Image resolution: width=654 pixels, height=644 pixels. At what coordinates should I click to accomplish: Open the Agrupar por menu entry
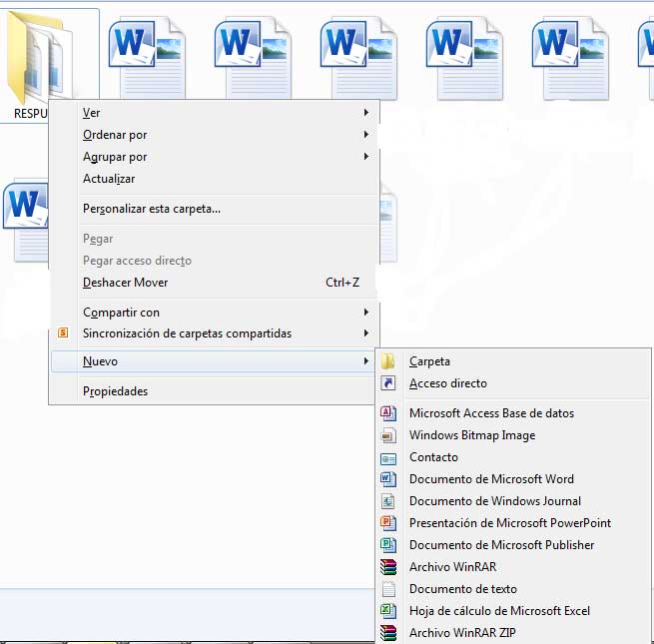point(214,157)
